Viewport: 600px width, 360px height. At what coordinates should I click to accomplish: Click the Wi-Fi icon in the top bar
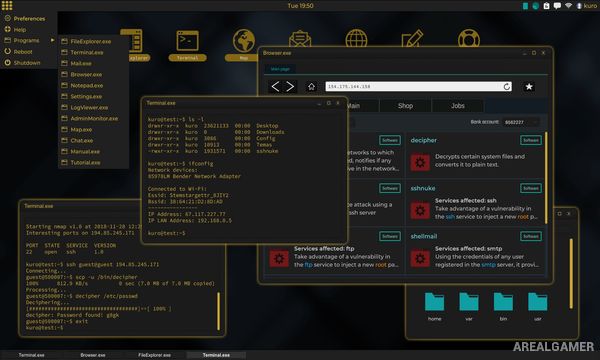569,6
